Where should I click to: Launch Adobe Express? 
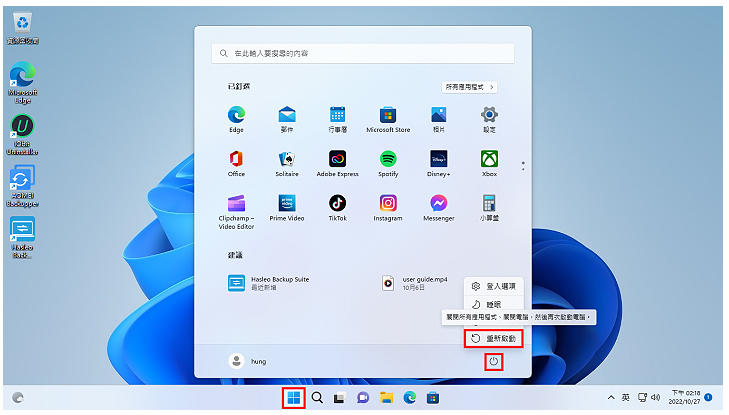click(x=338, y=163)
